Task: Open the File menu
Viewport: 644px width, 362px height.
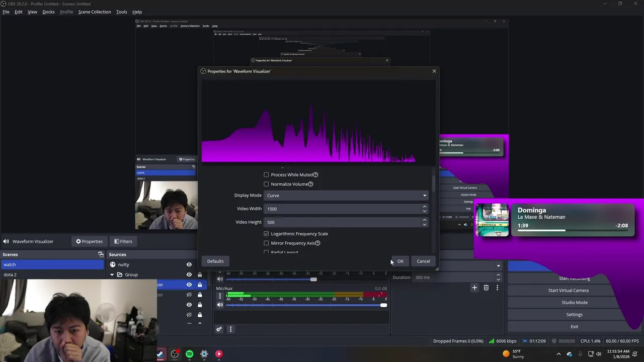Action: 6,12
